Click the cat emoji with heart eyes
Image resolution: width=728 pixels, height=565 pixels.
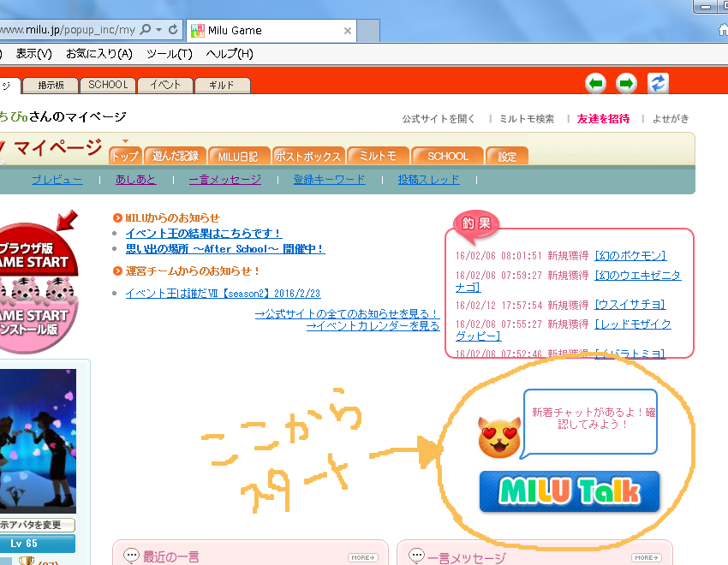[499, 438]
